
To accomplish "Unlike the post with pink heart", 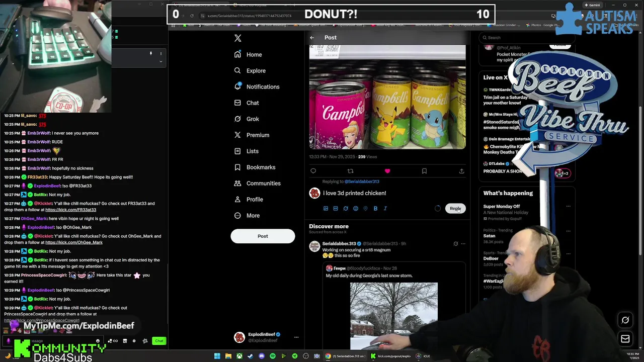I will point(387,171).
